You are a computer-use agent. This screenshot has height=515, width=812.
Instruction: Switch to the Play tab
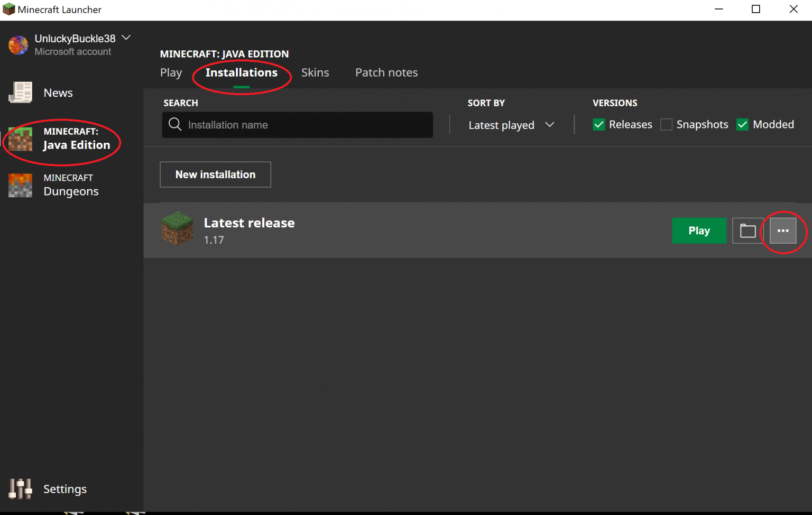pos(171,72)
